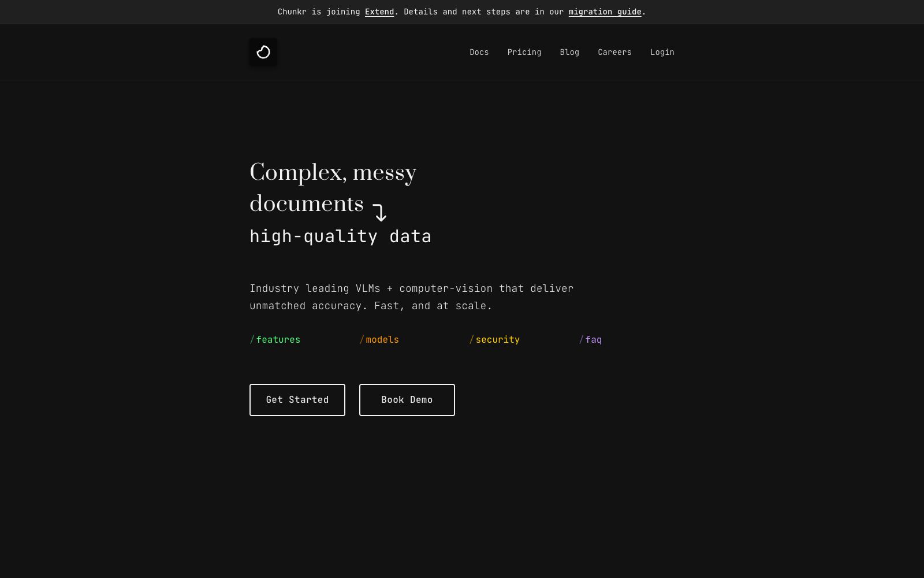Click the 'high-quality data' heading text
924x578 pixels.
click(x=341, y=236)
